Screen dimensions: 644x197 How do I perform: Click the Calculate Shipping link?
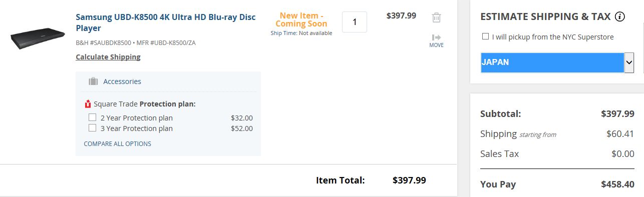click(x=108, y=57)
